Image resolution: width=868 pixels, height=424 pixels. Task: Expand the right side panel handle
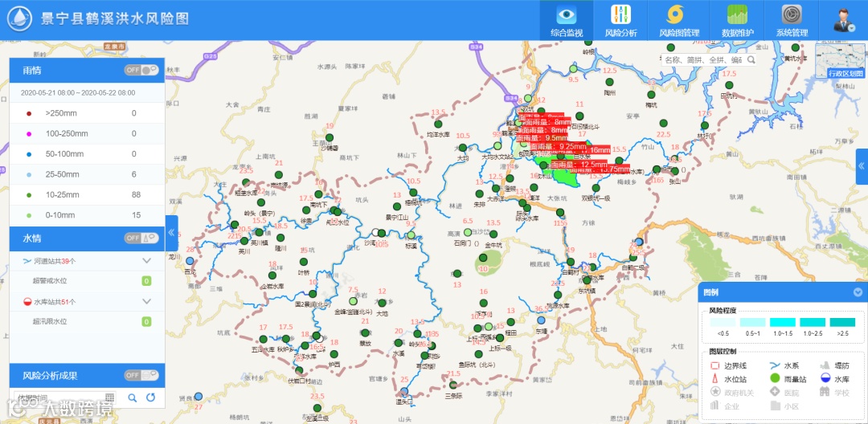[862, 166]
